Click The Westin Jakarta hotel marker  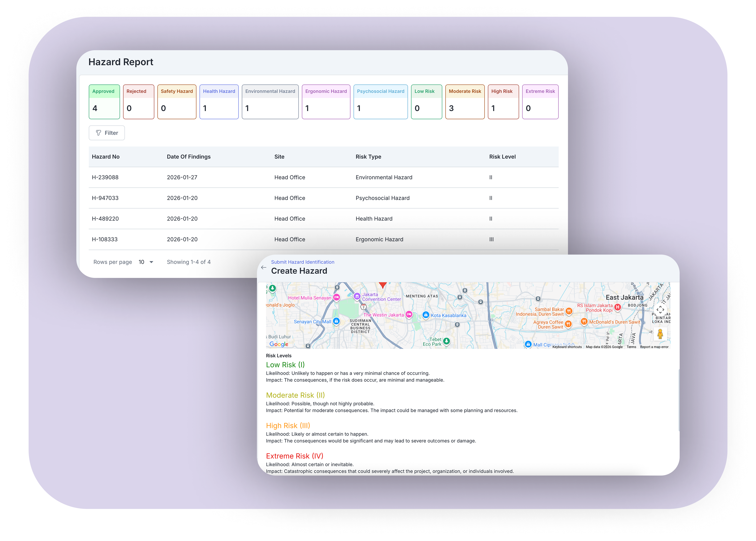(x=409, y=315)
